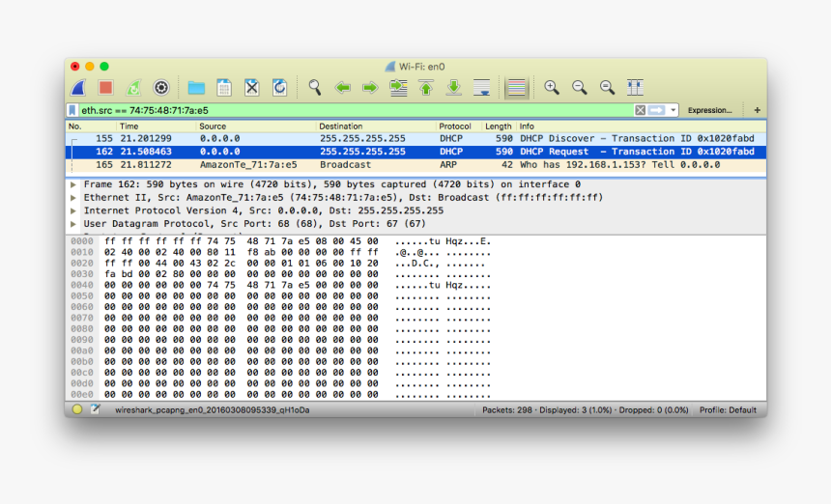Reload the capture file
831x504 pixels.
click(x=279, y=87)
